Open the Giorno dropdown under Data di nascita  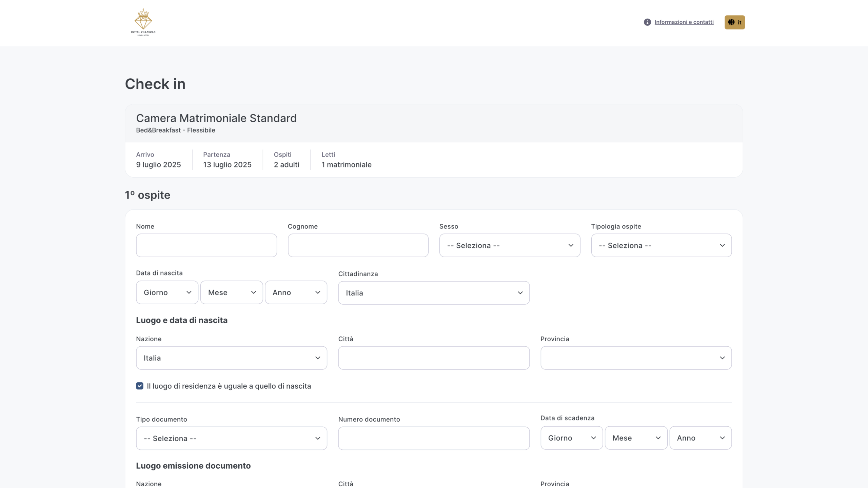167,292
